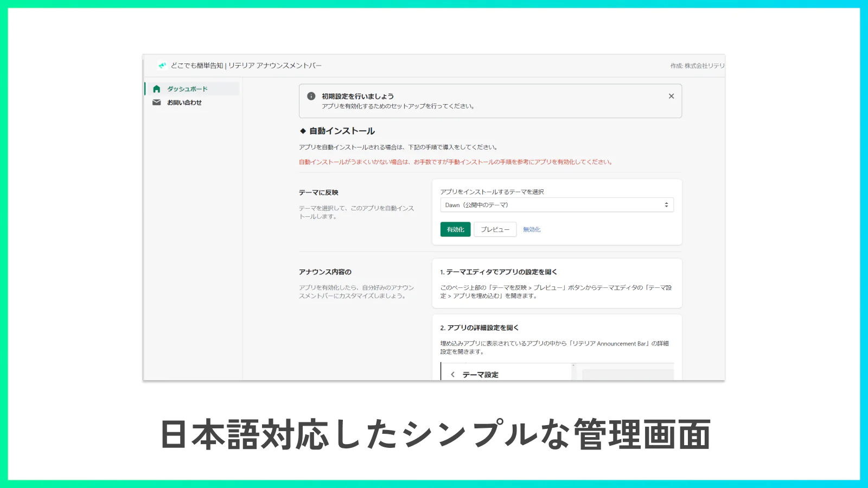This screenshot has height=488, width=868.
Task: Click アプリをインストールするテーマを選択 label
Action: (x=492, y=192)
